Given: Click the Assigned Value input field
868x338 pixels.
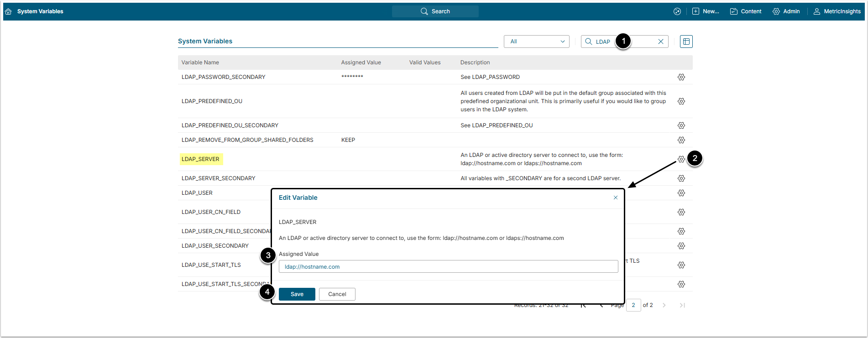Looking at the screenshot, I should [448, 267].
